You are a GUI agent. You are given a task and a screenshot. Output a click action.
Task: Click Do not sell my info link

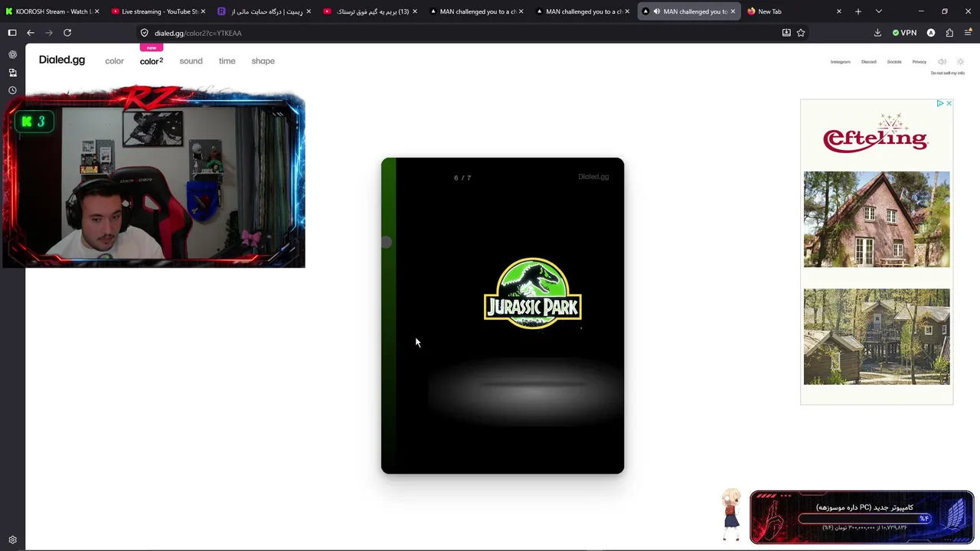(948, 73)
